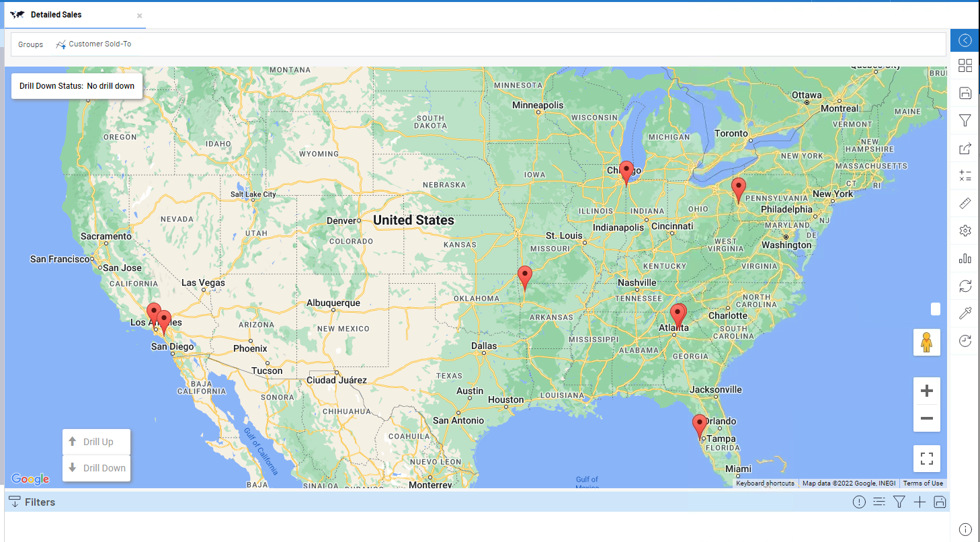The image size is (980, 542).
Task: Open the warning info icon in the Filters bar
Action: 859,502
